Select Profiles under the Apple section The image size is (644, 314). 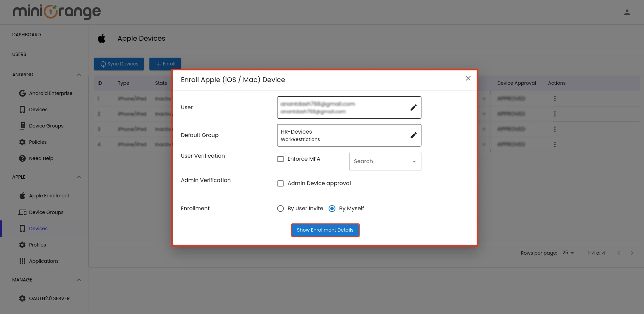(x=37, y=244)
